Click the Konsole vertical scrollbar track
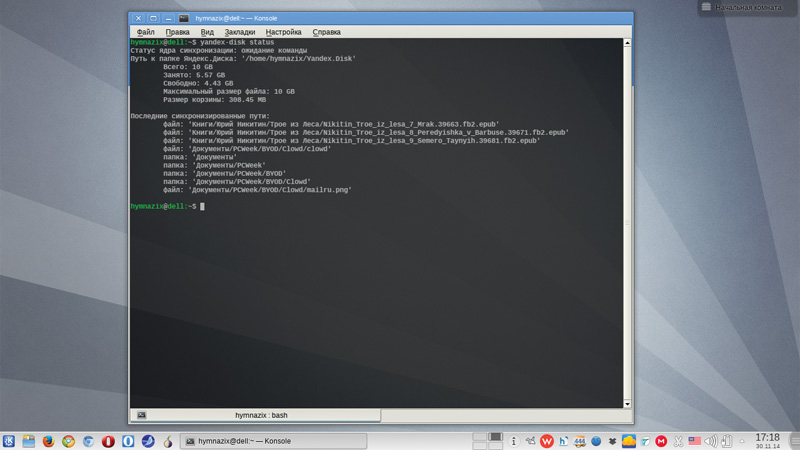 [628, 223]
